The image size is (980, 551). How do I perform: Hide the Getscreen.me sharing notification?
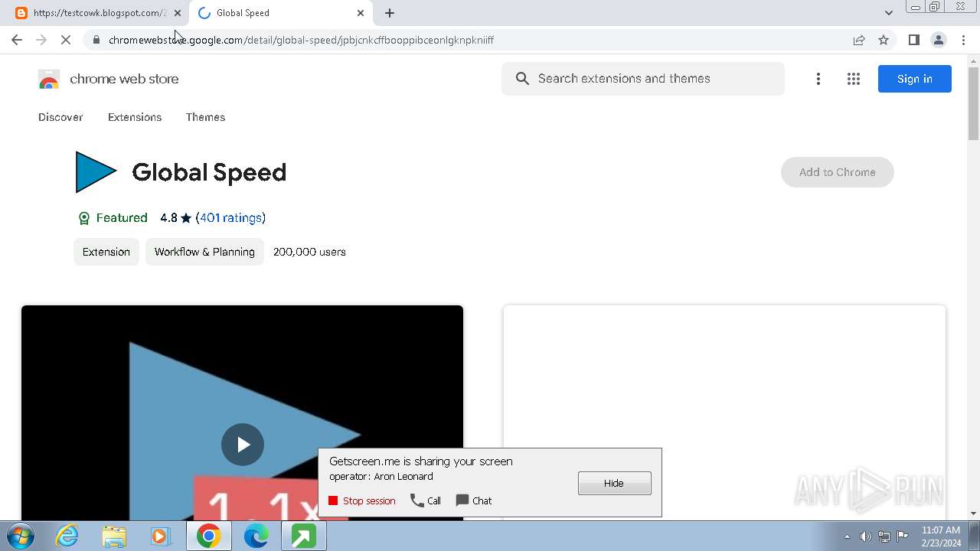(615, 483)
